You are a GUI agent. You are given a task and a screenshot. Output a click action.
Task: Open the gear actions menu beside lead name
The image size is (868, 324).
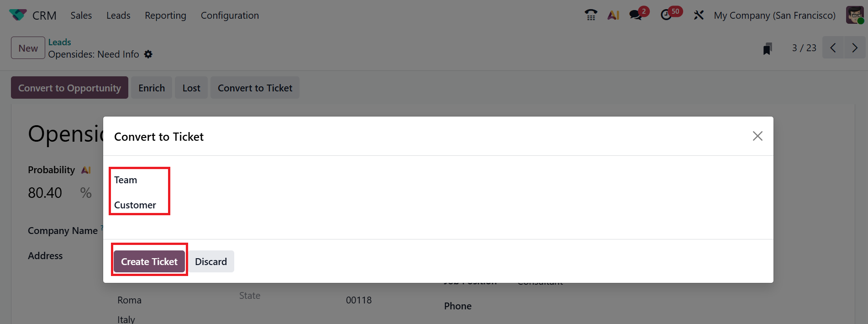coord(148,54)
